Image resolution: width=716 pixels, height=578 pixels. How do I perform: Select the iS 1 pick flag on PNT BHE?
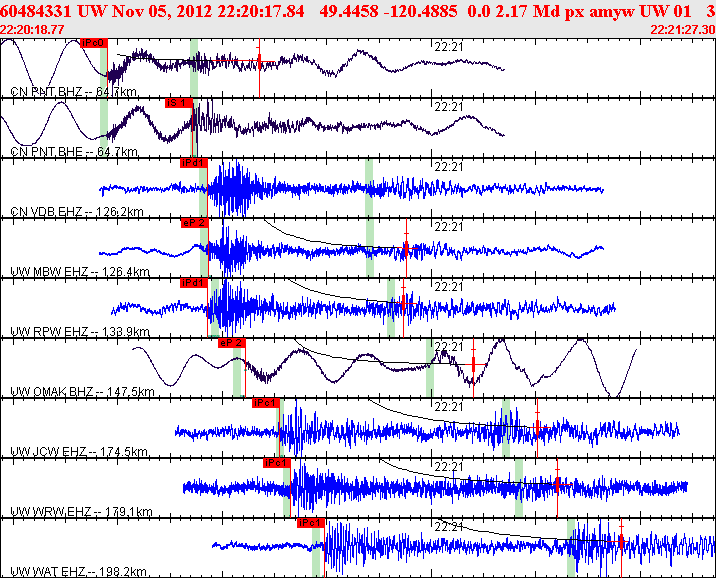click(179, 103)
